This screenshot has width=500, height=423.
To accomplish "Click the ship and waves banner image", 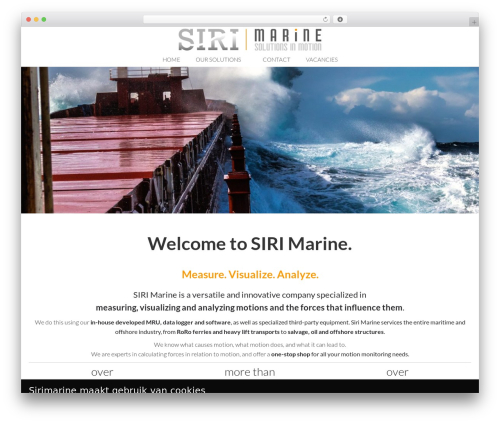I will (x=250, y=140).
